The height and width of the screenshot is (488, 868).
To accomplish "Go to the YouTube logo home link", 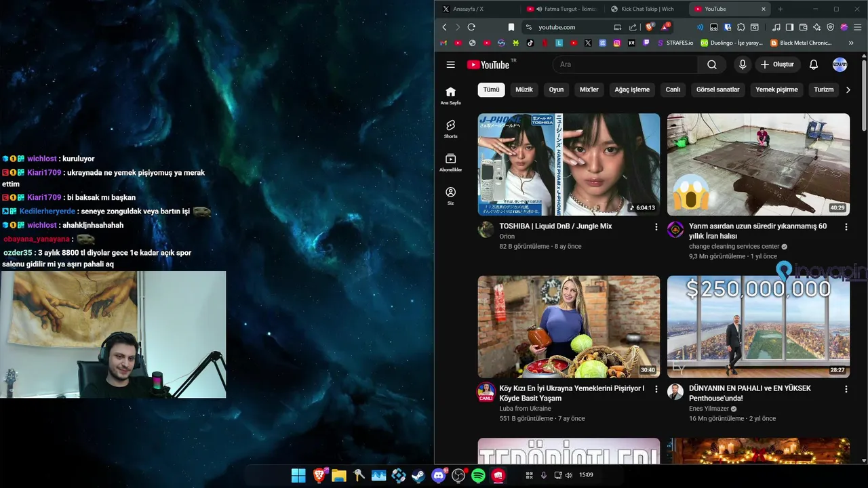I will pyautogui.click(x=488, y=65).
